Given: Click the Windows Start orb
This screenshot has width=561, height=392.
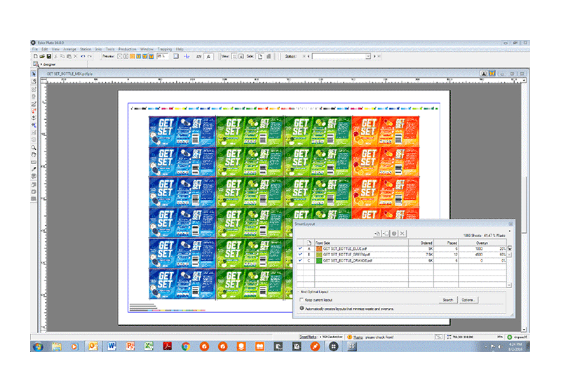Looking at the screenshot, I should [38, 346].
